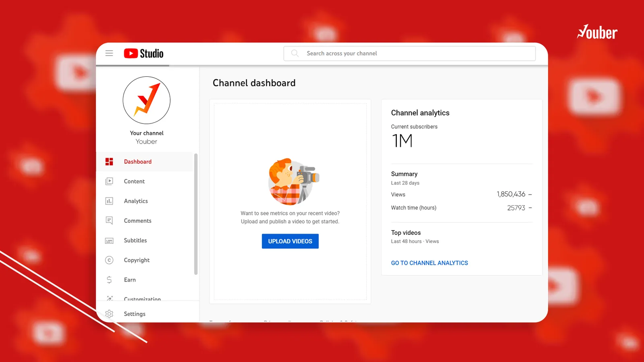This screenshot has height=362, width=644.
Task: Open Content via its play icon
Action: tap(109, 181)
